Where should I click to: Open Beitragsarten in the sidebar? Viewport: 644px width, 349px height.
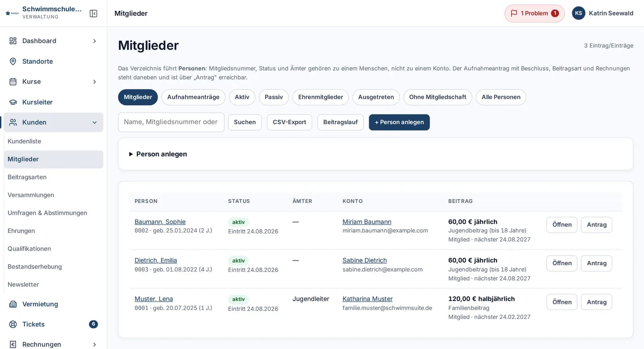tap(27, 177)
